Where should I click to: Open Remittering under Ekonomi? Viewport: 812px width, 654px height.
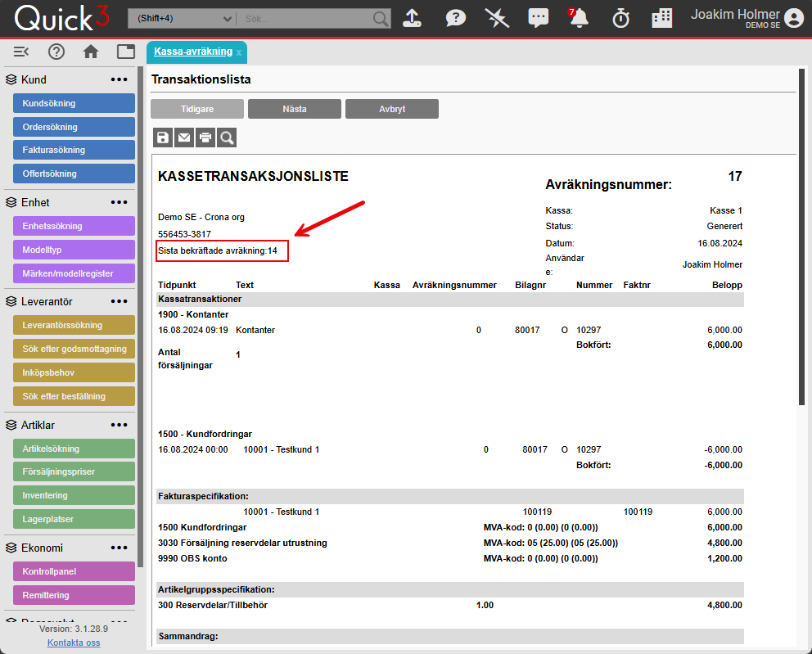(x=74, y=595)
